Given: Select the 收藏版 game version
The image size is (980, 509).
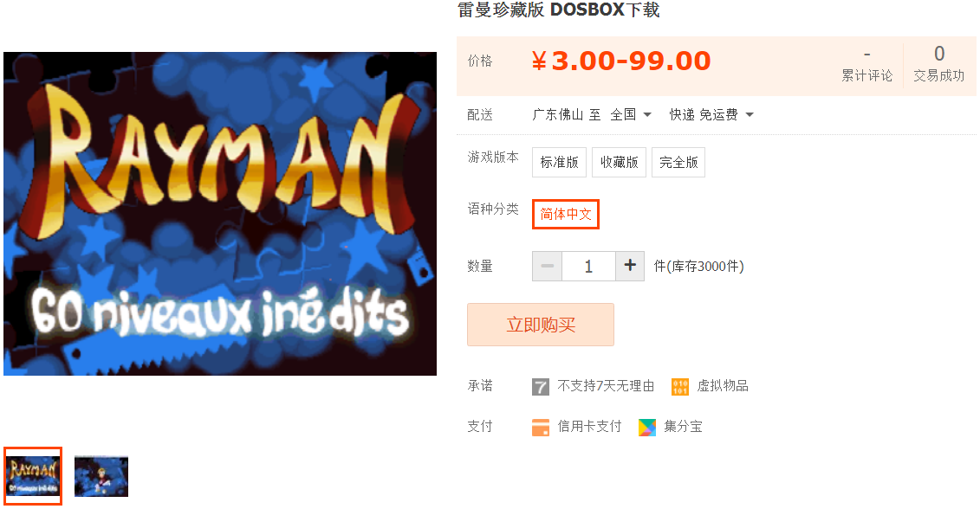Looking at the screenshot, I should coord(619,163).
